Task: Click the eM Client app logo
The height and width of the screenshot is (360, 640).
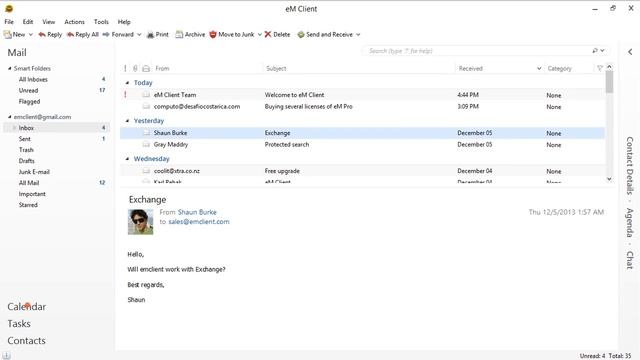Action: pos(9,9)
